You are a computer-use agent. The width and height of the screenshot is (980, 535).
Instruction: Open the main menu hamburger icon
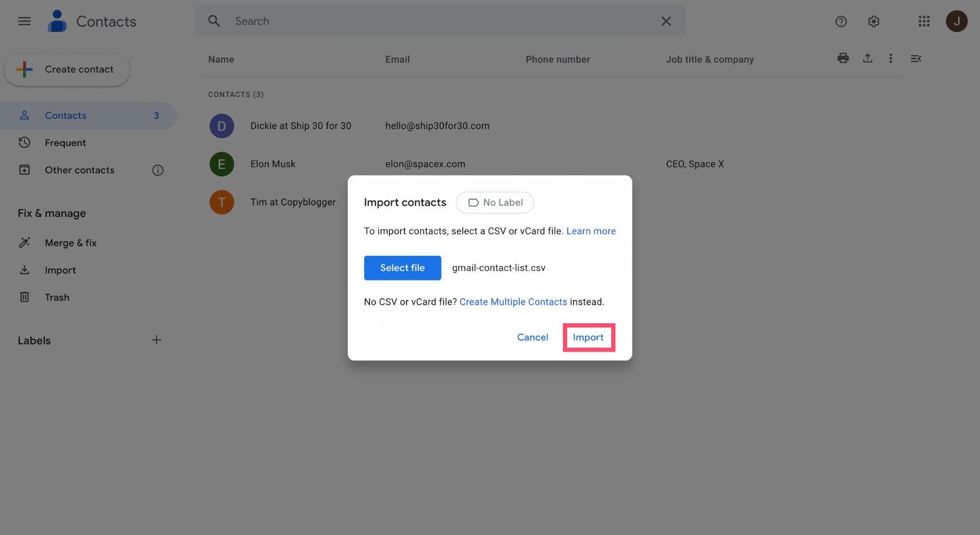(24, 21)
